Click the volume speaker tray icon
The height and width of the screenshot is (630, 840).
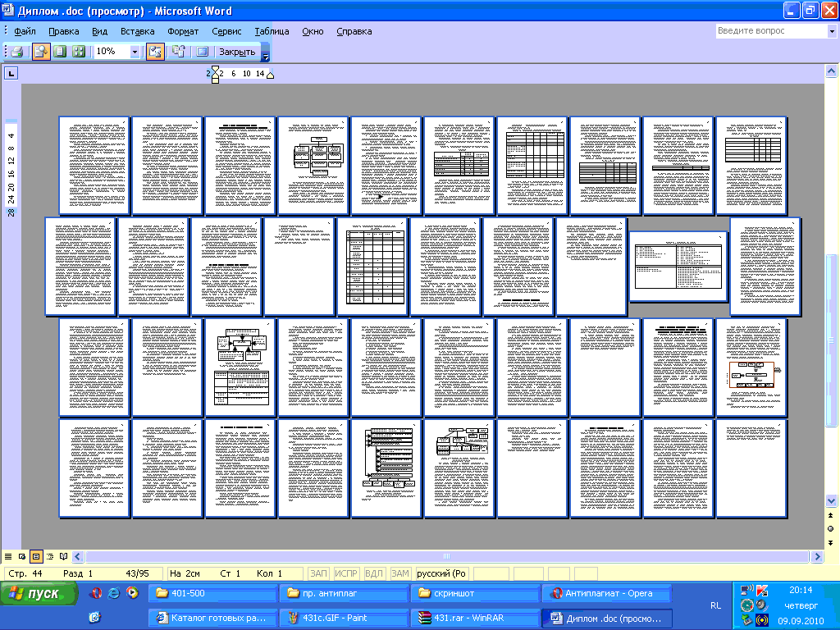[762, 606]
